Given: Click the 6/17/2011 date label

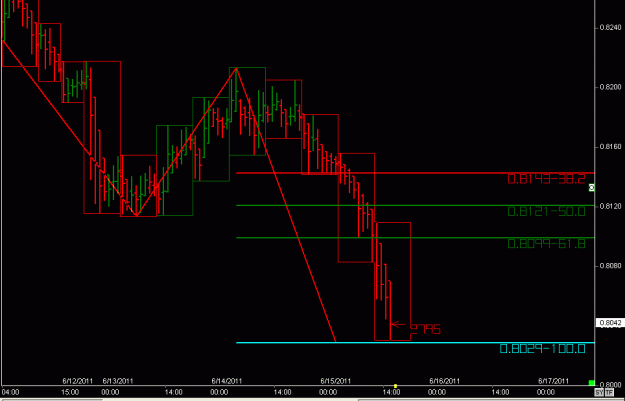Looking at the screenshot, I should point(553,381).
